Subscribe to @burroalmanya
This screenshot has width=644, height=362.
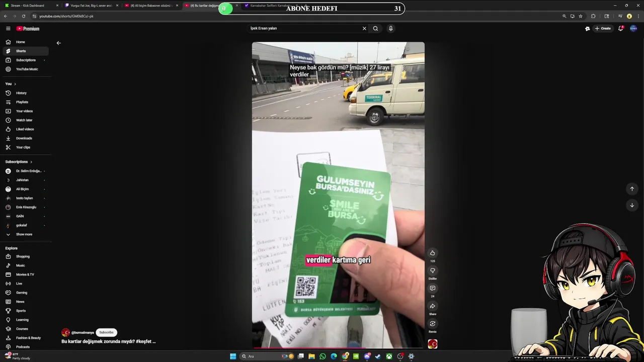pos(106,332)
